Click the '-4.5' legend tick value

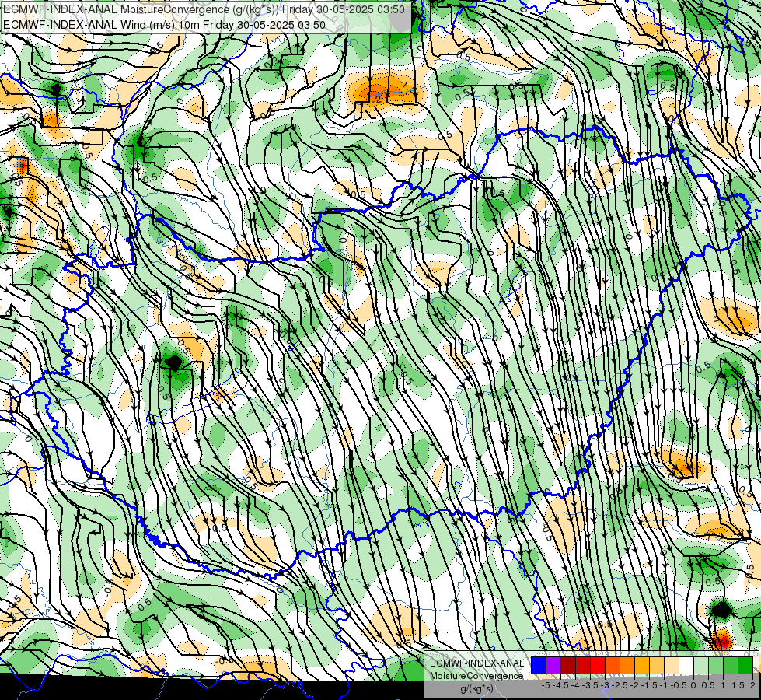tap(560, 685)
